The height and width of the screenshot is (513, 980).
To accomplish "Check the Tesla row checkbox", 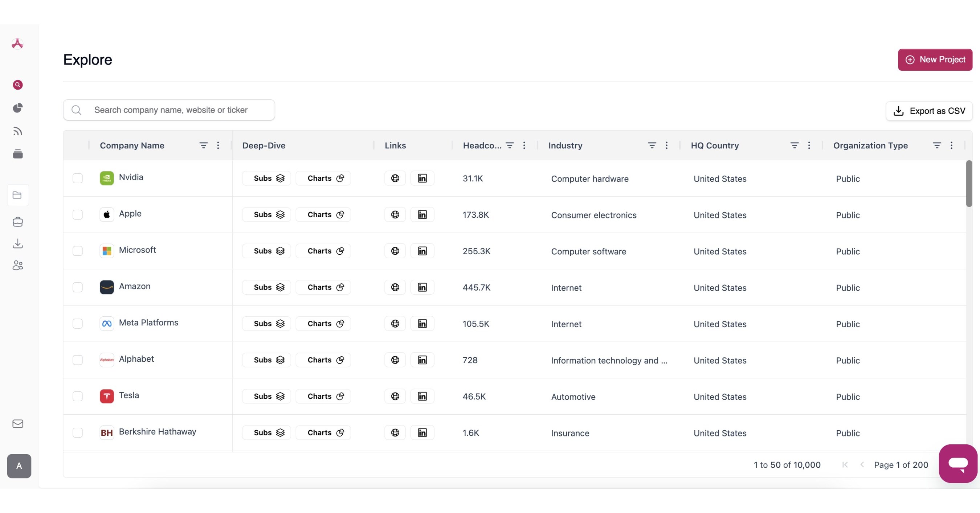I will pos(78,396).
